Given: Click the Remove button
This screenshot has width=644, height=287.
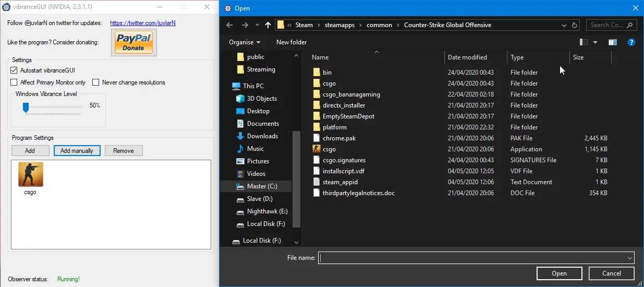Looking at the screenshot, I should pyautogui.click(x=124, y=151).
